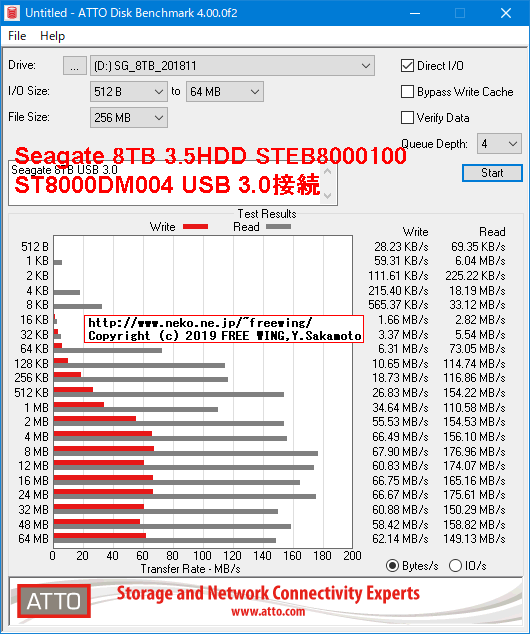Click the 34.64 MB/s write value
This screenshot has height=634, width=530.
click(400, 408)
